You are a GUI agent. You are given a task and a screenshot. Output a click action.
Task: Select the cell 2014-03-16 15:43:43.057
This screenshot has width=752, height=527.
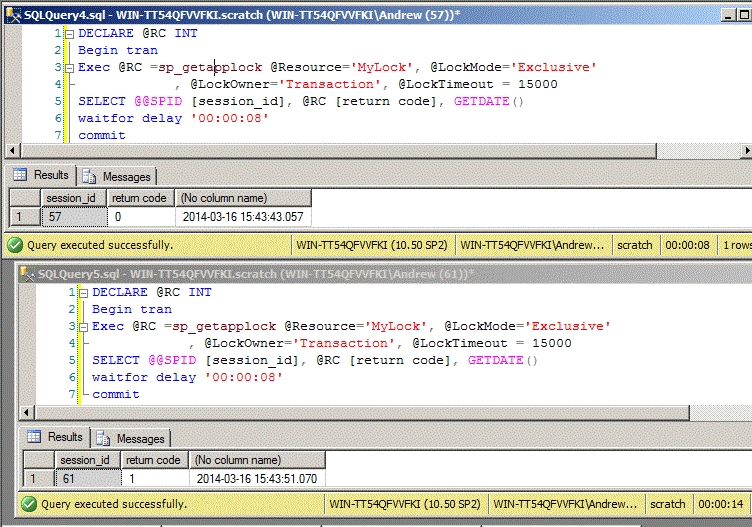(243, 217)
